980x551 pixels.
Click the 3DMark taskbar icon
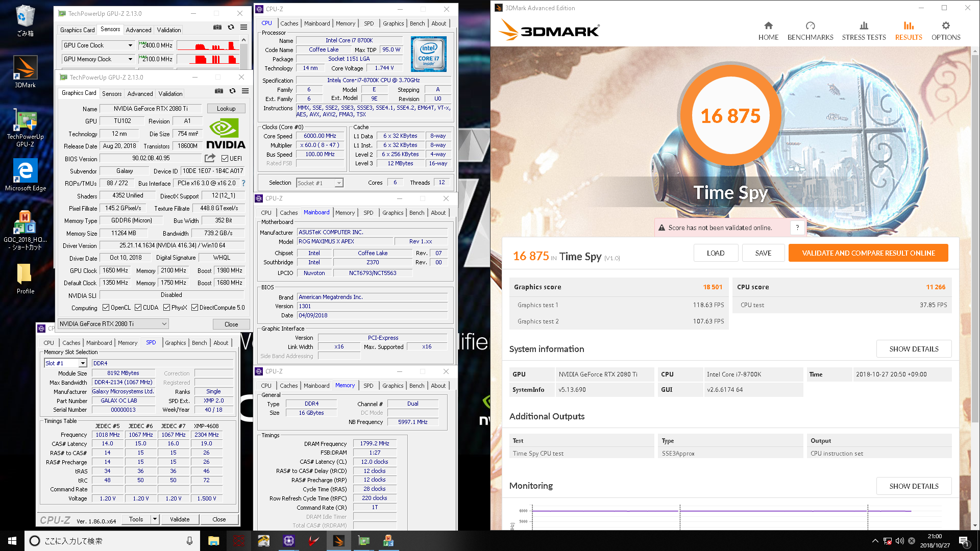pyautogui.click(x=338, y=541)
